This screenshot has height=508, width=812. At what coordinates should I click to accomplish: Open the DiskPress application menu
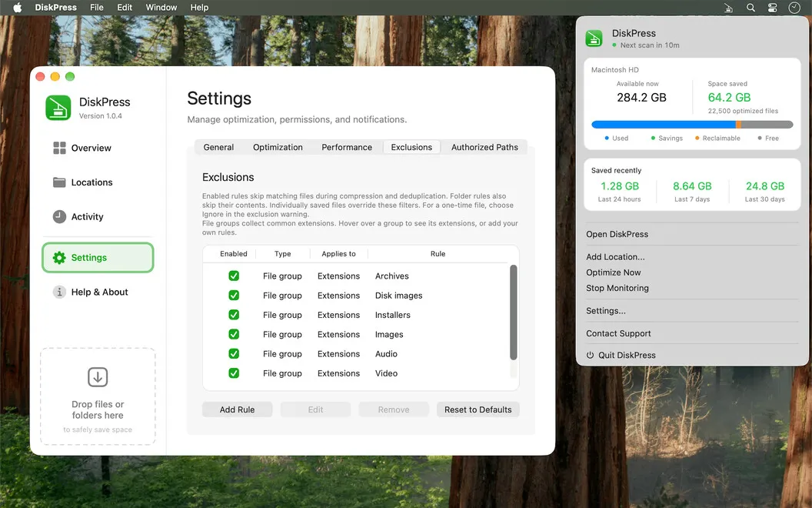pos(55,7)
